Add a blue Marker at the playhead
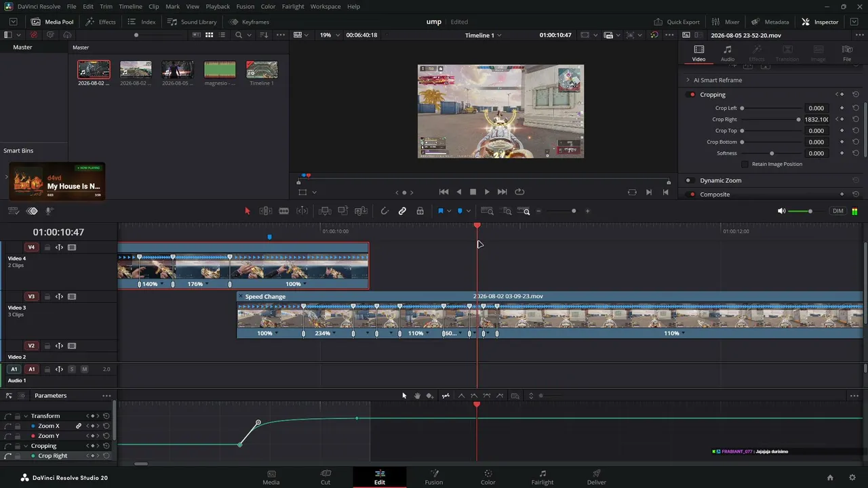This screenshot has height=488, width=868. click(x=460, y=211)
